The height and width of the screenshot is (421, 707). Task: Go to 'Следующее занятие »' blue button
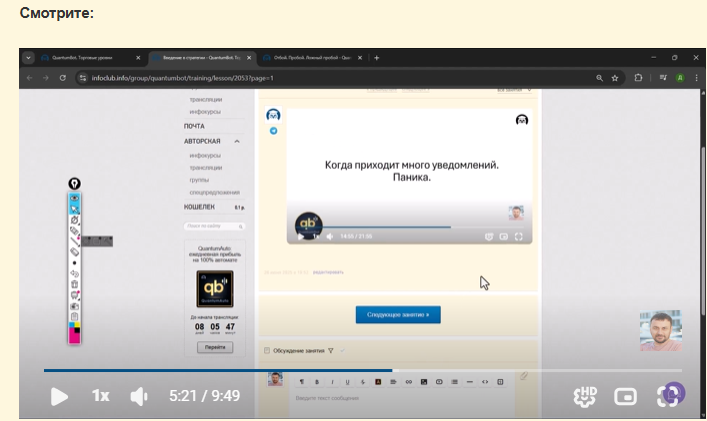tap(398, 315)
